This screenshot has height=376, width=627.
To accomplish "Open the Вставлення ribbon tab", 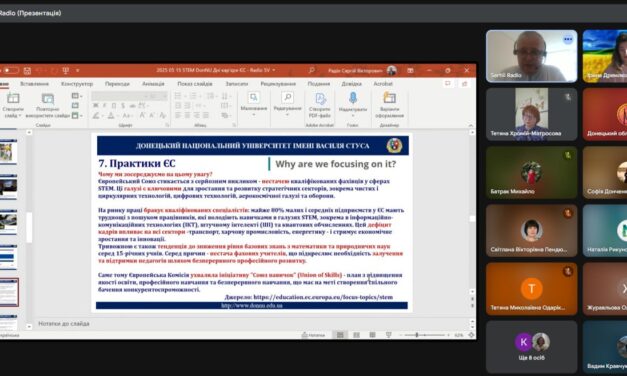I will pyautogui.click(x=34, y=84).
